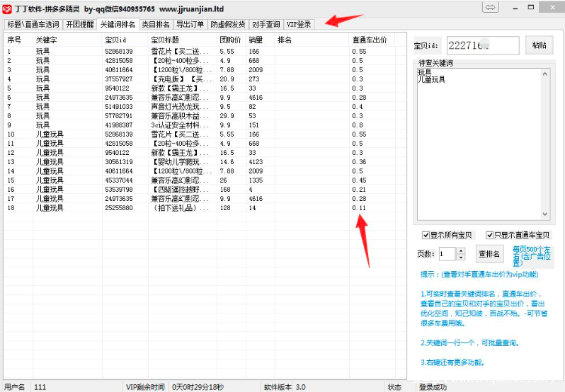Go to VIP登录 tab
The height and width of the screenshot is (392, 565).
pos(299,24)
